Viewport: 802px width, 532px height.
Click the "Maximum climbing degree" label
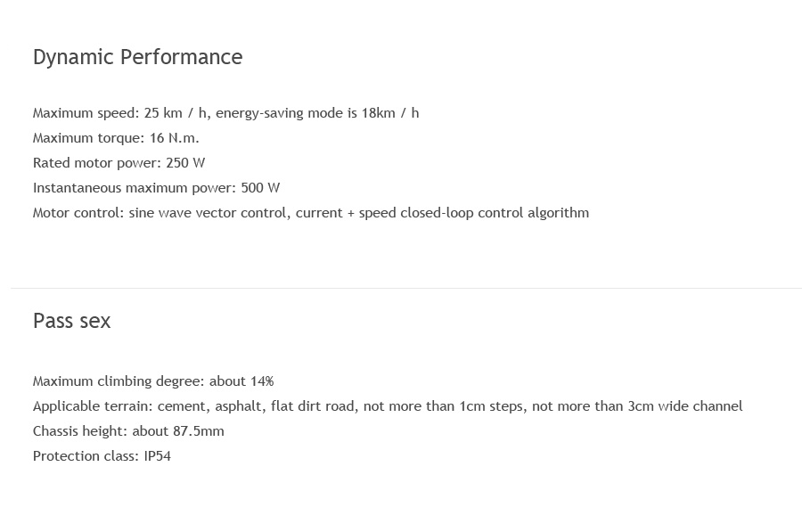[x=118, y=381]
